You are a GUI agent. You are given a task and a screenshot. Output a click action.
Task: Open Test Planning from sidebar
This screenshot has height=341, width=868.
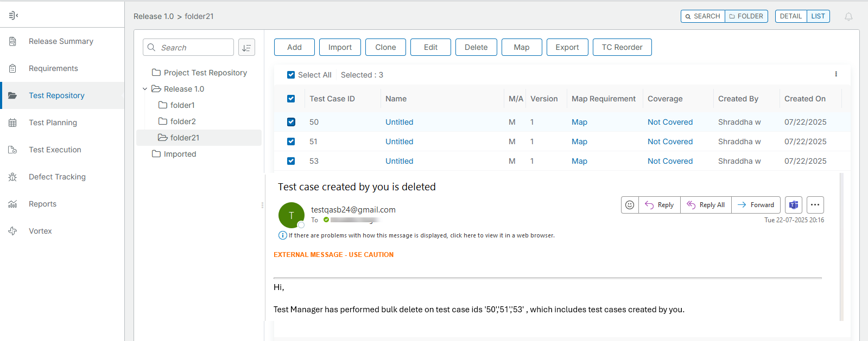click(x=53, y=123)
